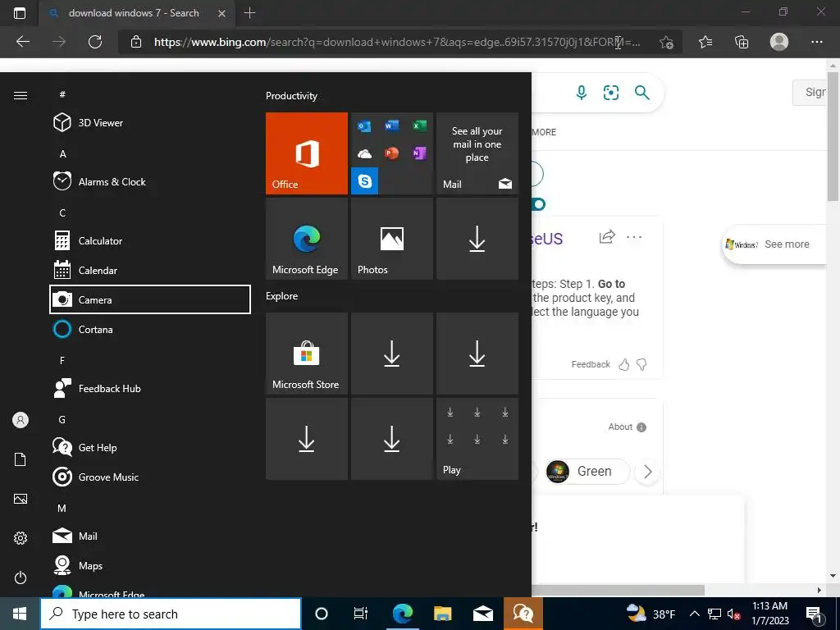The image size is (840, 630).
Task: Open the Maps app
Action: [x=150, y=565]
